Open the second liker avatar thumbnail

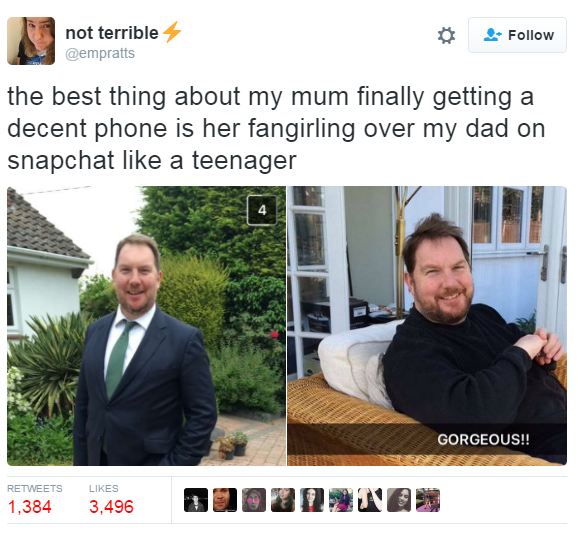(x=225, y=500)
